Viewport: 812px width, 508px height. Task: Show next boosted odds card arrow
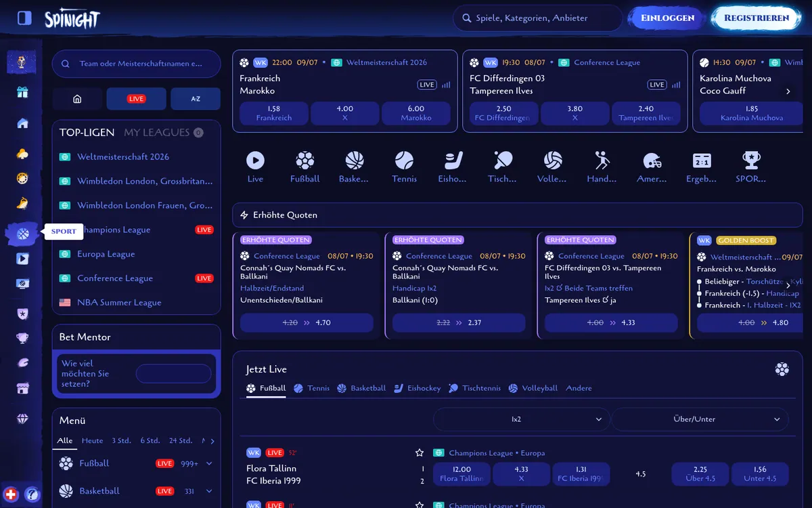[788, 285]
